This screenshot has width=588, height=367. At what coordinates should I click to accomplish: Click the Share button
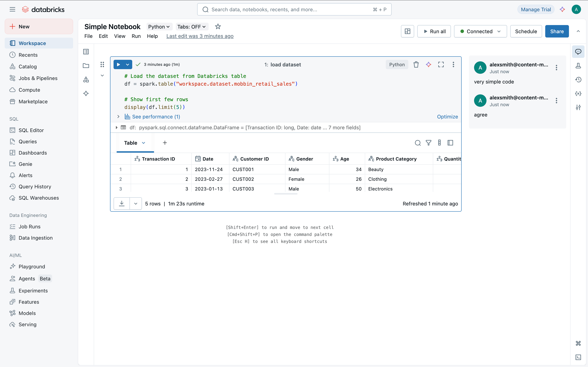point(557,31)
